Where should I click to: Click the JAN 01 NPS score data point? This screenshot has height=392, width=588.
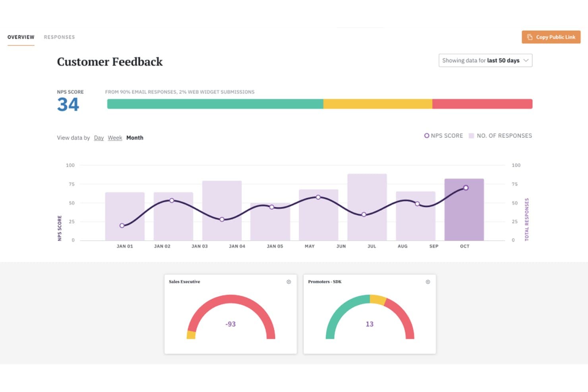click(122, 226)
